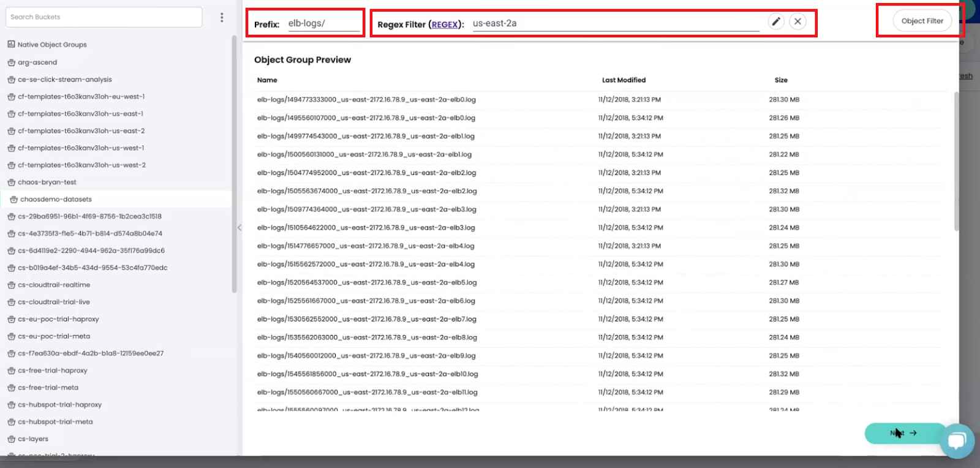Select the log file 1499774543000 elb1.log
Screen dimensions: 980x468
366,137
